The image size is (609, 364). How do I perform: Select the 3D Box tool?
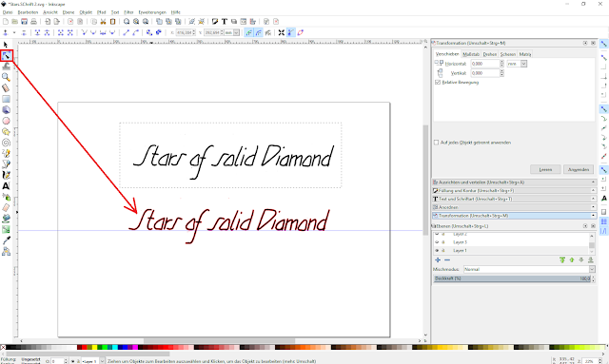(6, 110)
